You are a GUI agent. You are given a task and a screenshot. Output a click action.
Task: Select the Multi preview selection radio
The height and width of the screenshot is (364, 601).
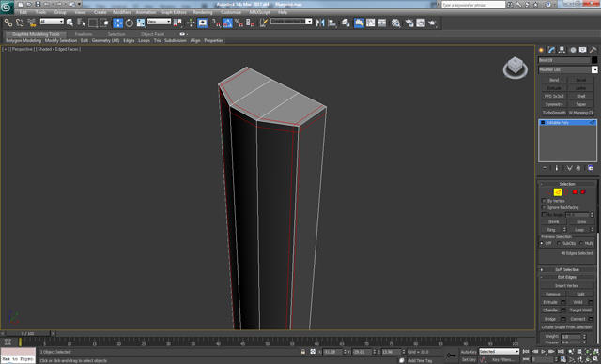[581, 243]
